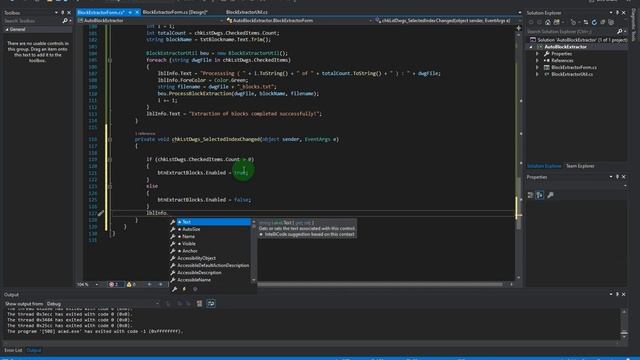Click Solution Explorer's Switch Views icon
This screenshot has width=640, height=360.
(x=556, y=22)
